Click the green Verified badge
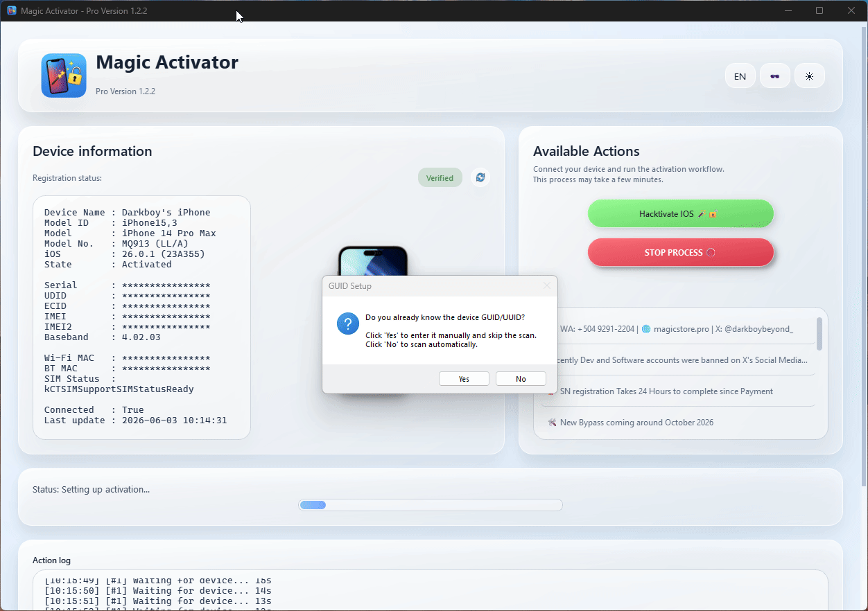868x611 pixels. click(x=440, y=178)
